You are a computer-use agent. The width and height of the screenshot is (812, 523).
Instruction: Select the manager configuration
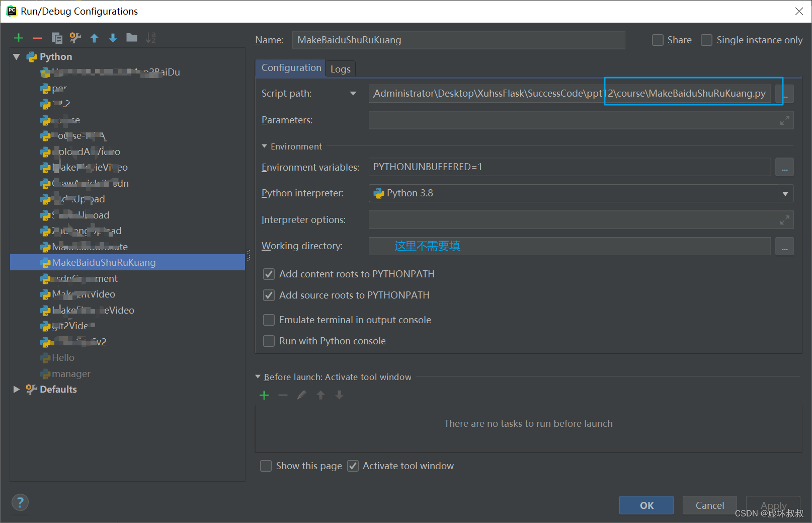71,373
